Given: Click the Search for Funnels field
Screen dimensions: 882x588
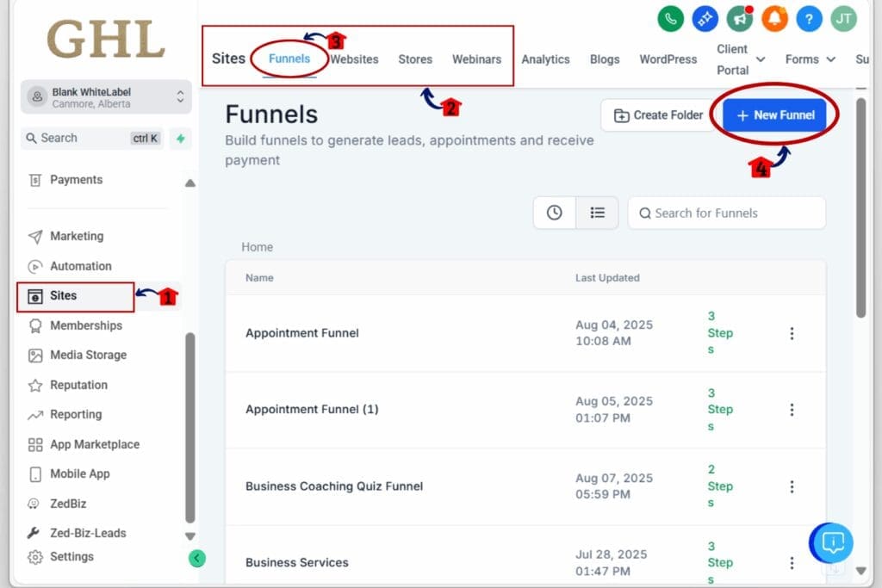Looking at the screenshot, I should [x=726, y=213].
